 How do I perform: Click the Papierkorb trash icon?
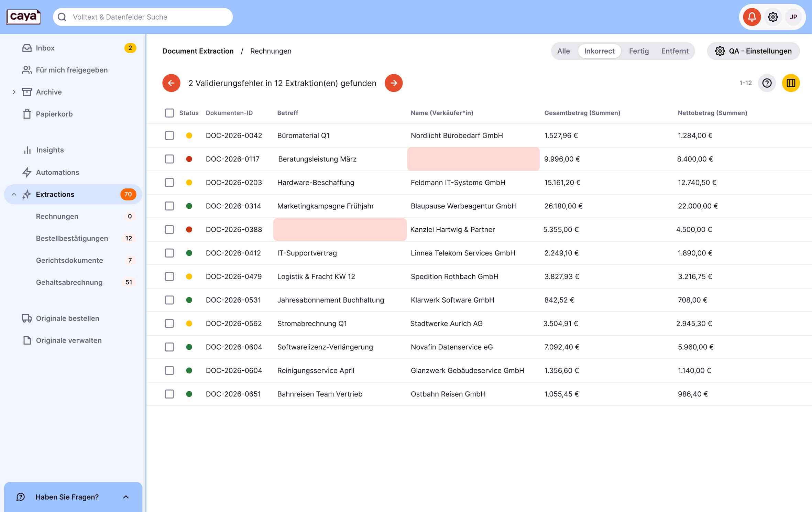27,114
